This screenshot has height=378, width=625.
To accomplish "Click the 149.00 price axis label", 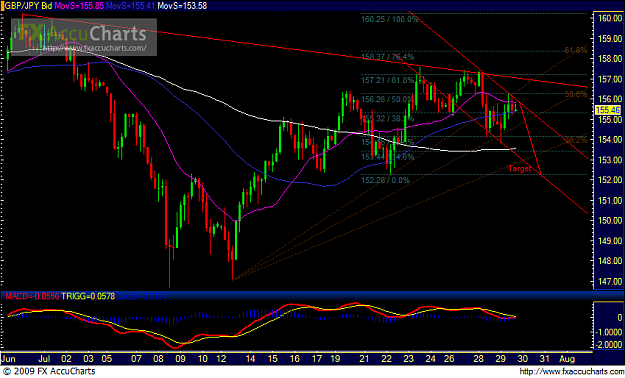I will [609, 241].
